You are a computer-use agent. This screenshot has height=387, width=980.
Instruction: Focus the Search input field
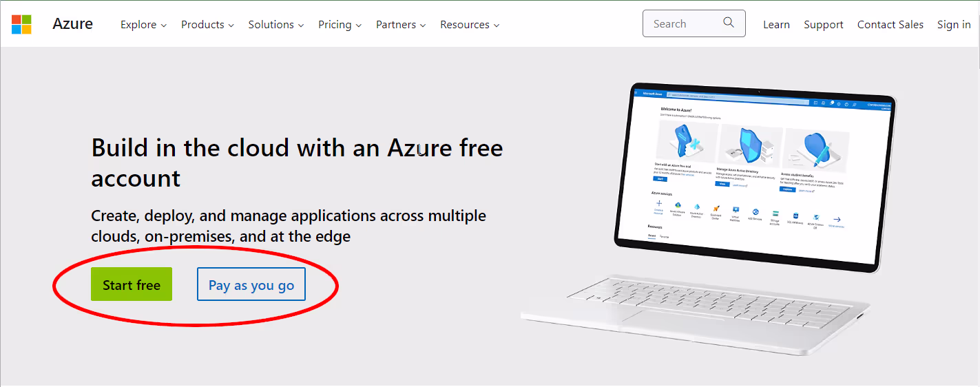[x=694, y=23]
